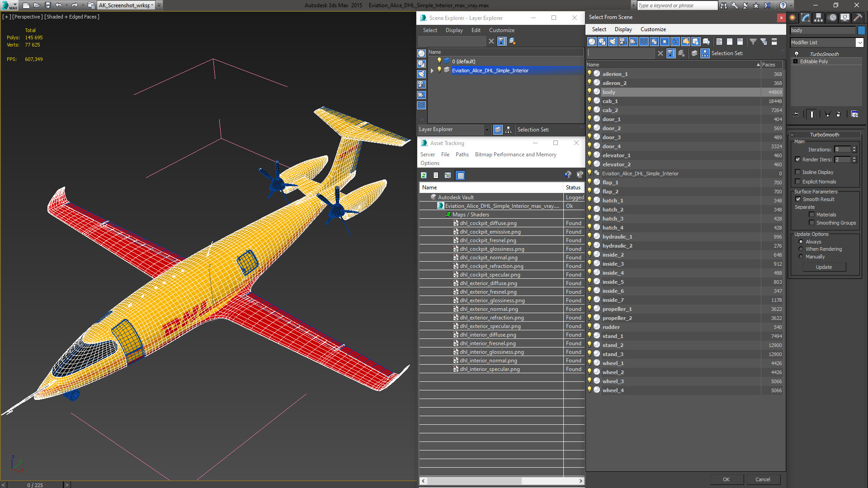Toggle Display Bone Objects filter in Select From Scene
Viewport: 868px width, 488px height.
[x=675, y=42]
